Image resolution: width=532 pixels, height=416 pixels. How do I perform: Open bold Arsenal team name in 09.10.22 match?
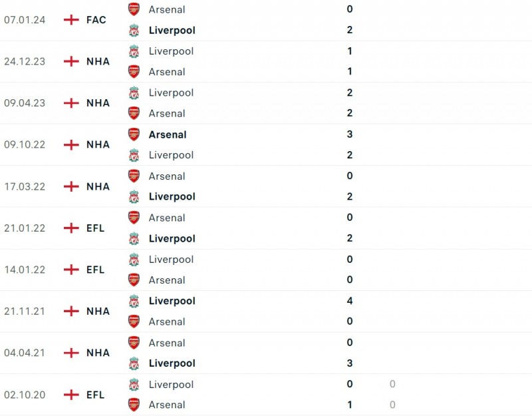pos(168,134)
